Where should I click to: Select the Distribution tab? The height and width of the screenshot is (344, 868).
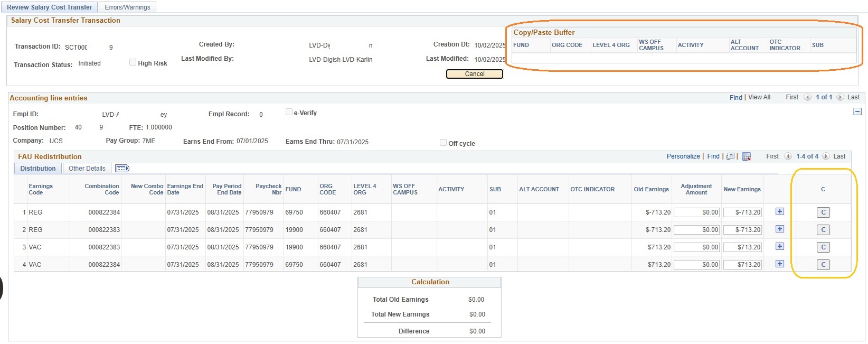[38, 169]
